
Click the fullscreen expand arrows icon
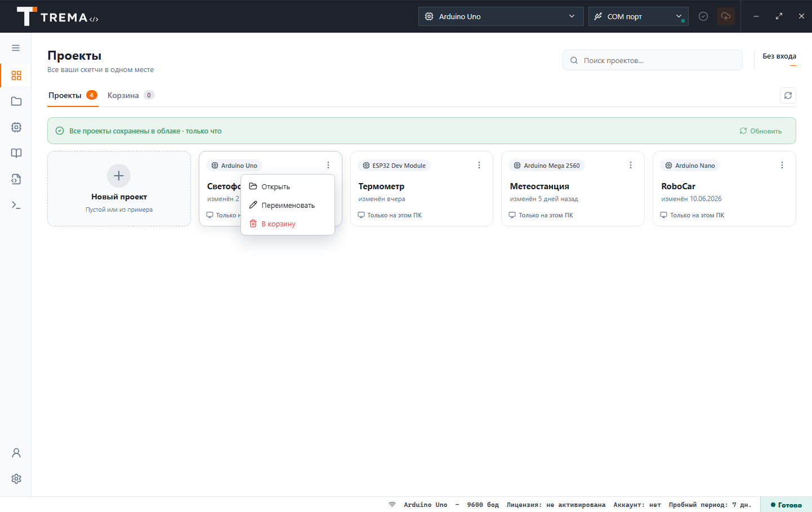pos(779,16)
